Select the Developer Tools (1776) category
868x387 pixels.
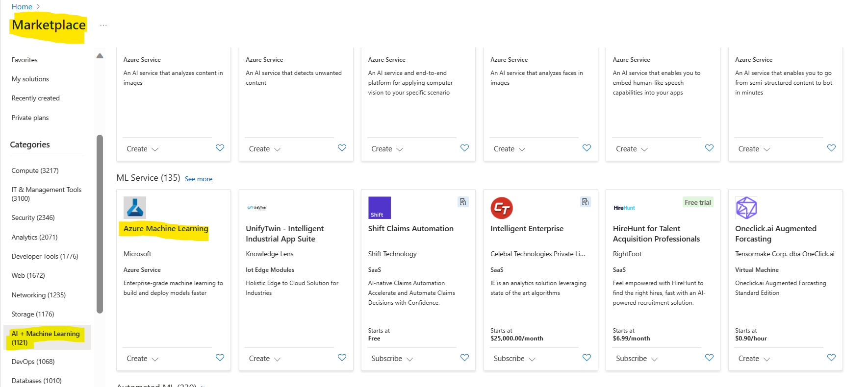tap(45, 256)
